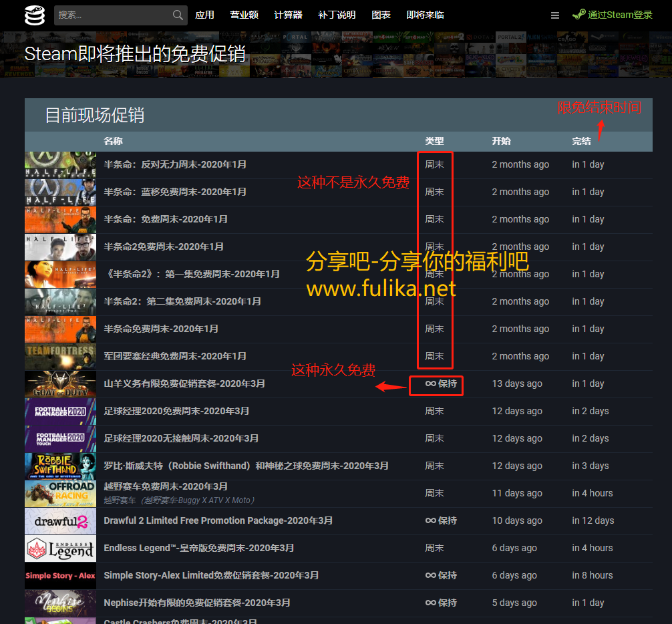Open Half-Life Blue Shift thumbnail
The image size is (672, 624).
60,192
